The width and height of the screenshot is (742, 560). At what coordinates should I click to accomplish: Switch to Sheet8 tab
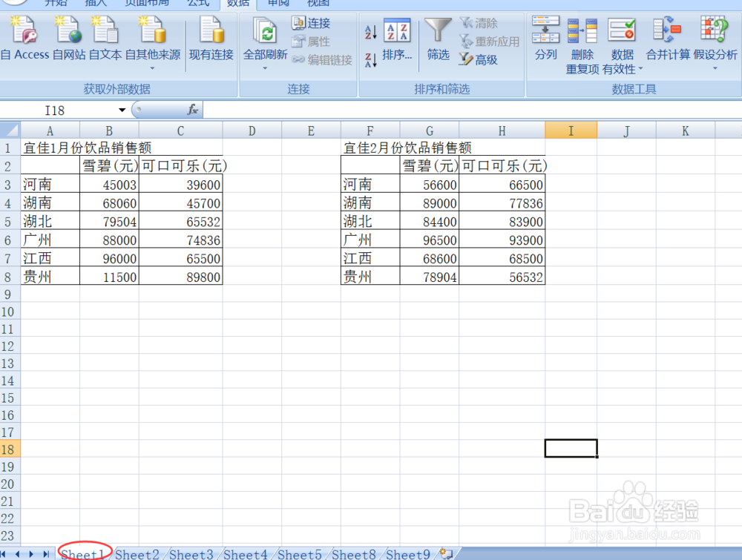[x=353, y=554]
